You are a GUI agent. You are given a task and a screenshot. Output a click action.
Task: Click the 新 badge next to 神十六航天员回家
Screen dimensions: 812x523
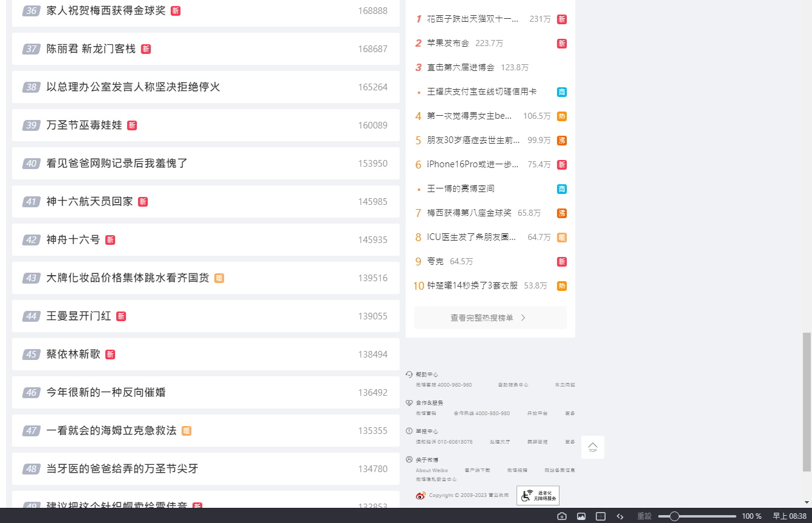tap(143, 202)
